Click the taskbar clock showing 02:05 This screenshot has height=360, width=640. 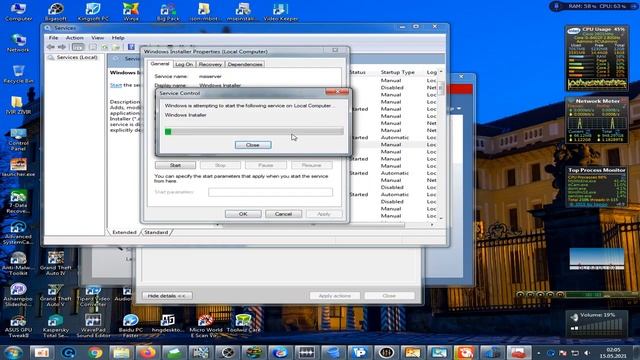click(x=613, y=353)
